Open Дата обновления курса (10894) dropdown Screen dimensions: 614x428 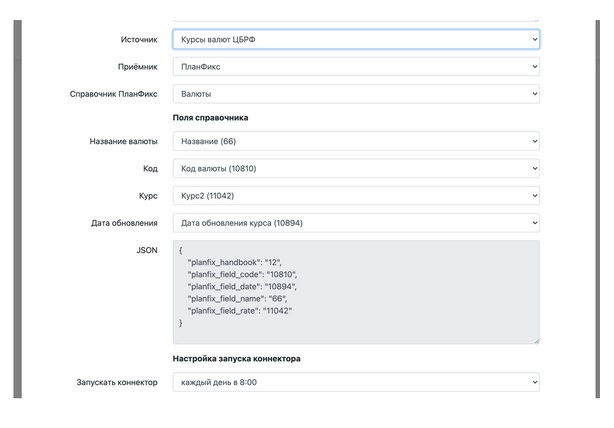click(356, 223)
